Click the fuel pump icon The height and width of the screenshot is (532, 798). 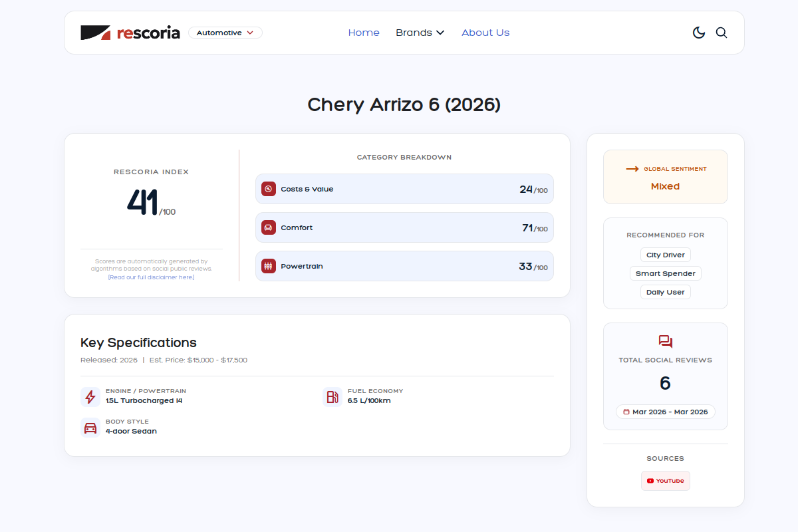pyautogui.click(x=332, y=397)
